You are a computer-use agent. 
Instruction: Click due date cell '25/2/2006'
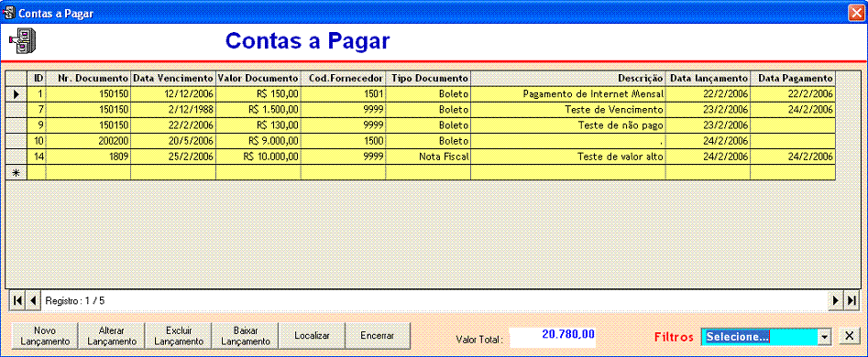[x=173, y=157]
